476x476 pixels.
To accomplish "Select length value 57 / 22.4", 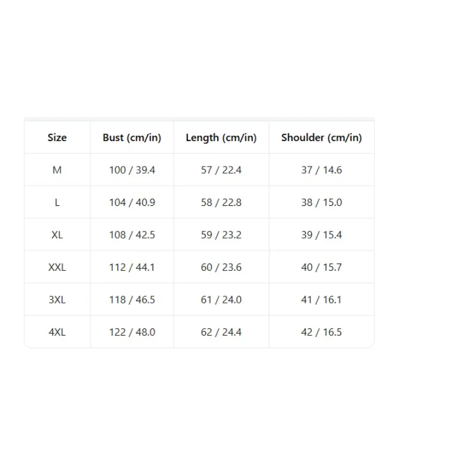I will [221, 170].
